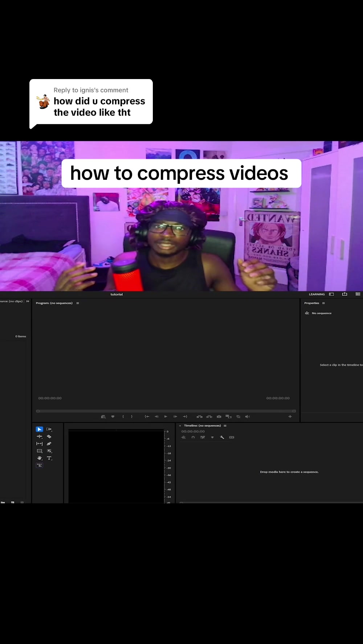Click the Extract button

click(209, 417)
